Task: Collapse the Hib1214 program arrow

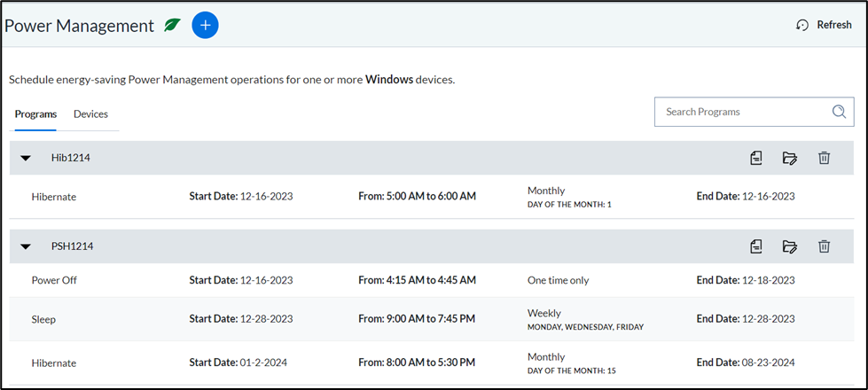Action: click(26, 158)
